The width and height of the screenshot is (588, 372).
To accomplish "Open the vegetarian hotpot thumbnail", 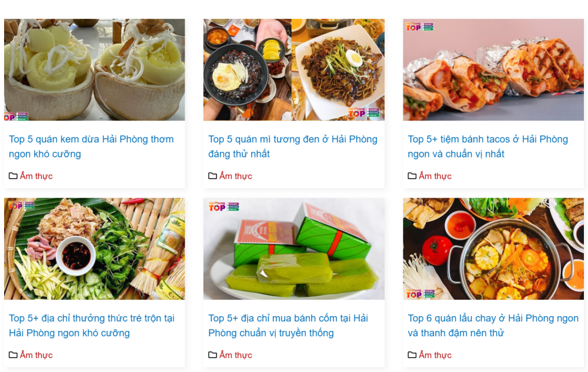I will [x=493, y=249].
